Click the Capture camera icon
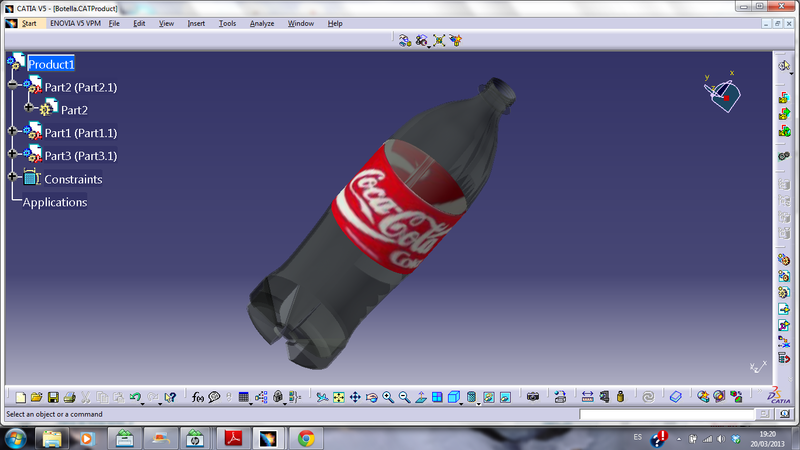Screen dimensions: 800x450 tap(533, 397)
